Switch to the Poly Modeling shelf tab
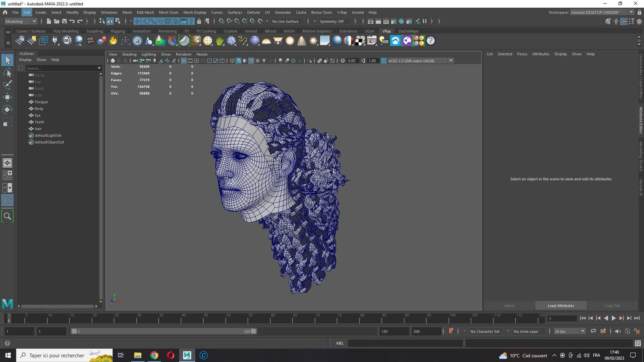 coord(66,31)
